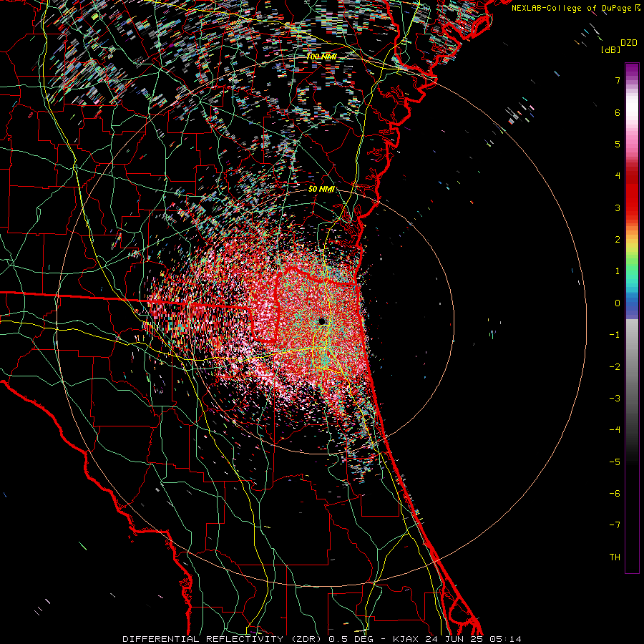Click the -7 value on the scale
The image size is (644, 644).
coord(615,525)
